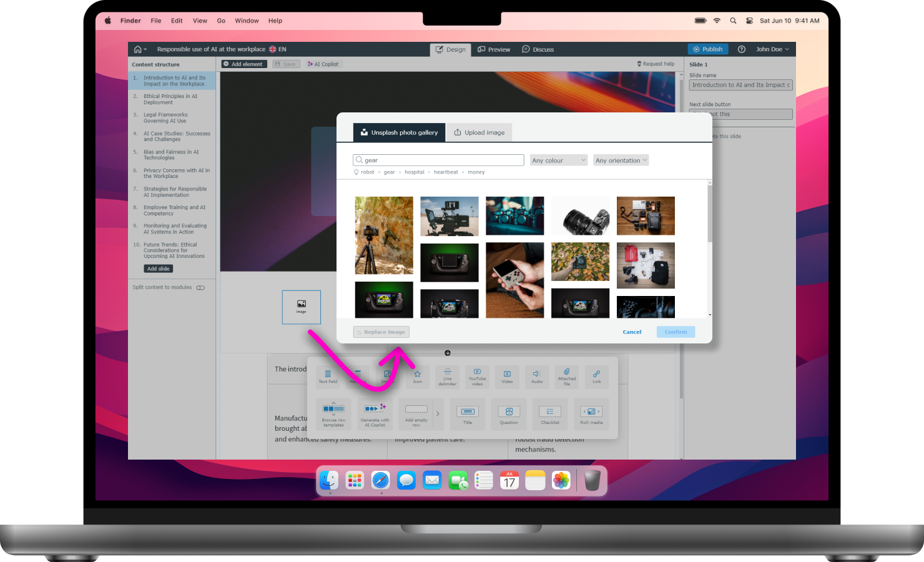Viewport: 924px width, 562px height.
Task: Open the Go menu in menu bar
Action: click(221, 21)
